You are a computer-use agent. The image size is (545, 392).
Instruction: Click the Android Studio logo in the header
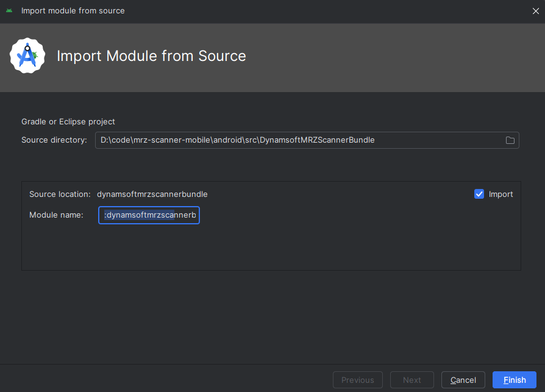(27, 55)
